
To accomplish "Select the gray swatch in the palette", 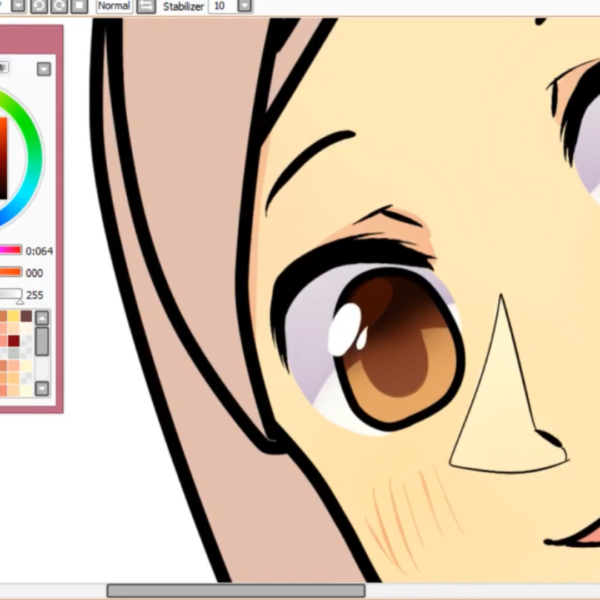I will (x=14, y=353).
